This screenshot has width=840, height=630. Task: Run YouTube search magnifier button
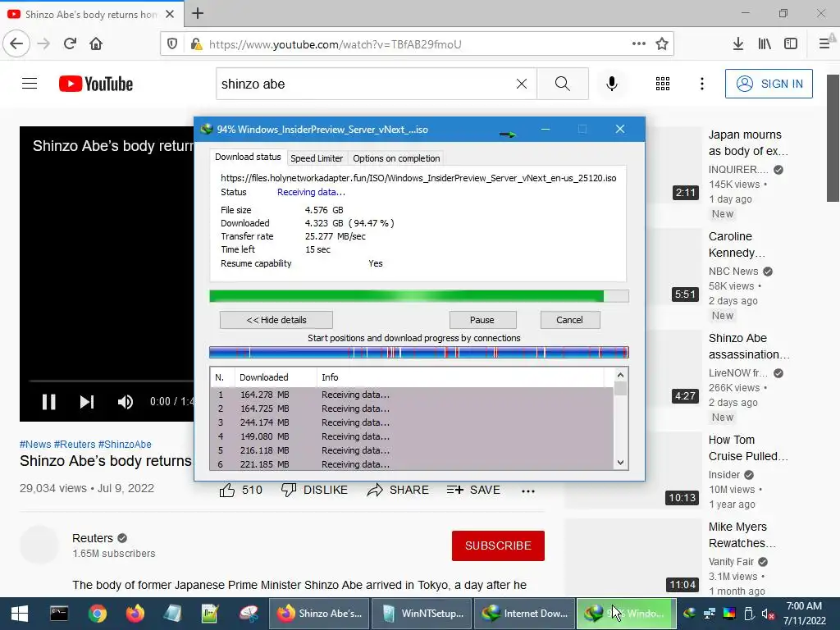point(563,84)
